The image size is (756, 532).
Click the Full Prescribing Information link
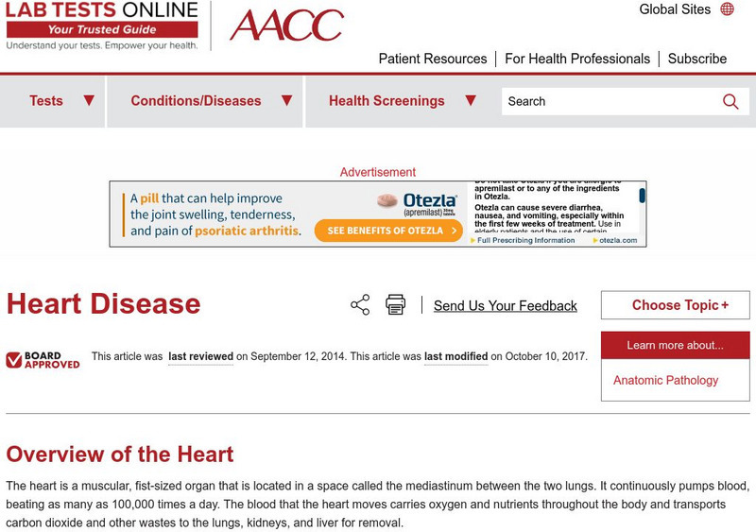pos(525,240)
